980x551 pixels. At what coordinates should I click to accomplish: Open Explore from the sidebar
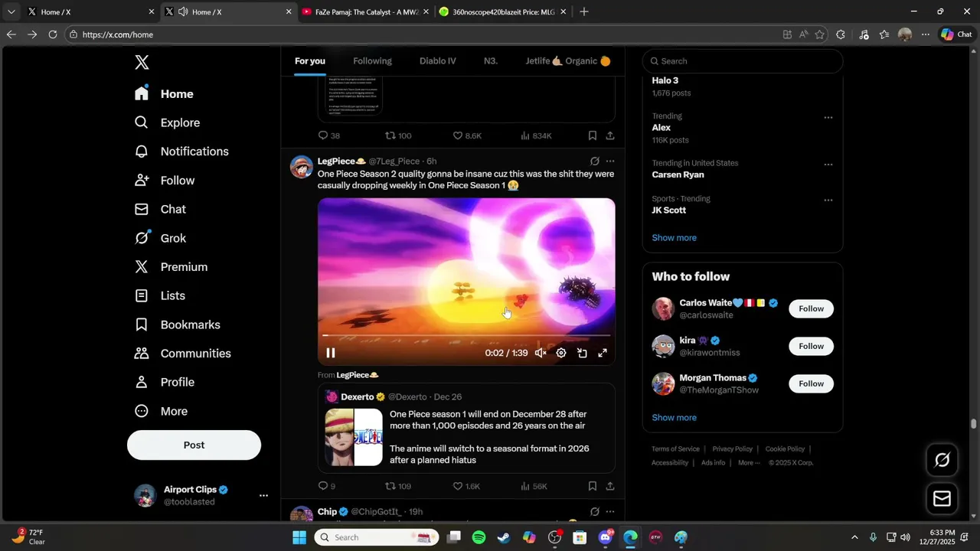pyautogui.click(x=168, y=122)
